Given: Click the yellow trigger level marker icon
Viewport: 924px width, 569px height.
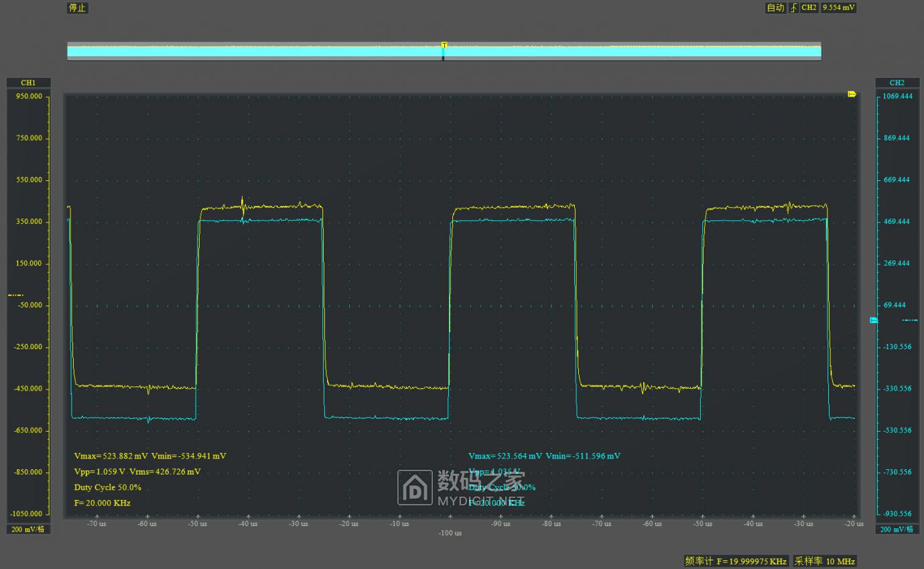Looking at the screenshot, I should [852, 94].
